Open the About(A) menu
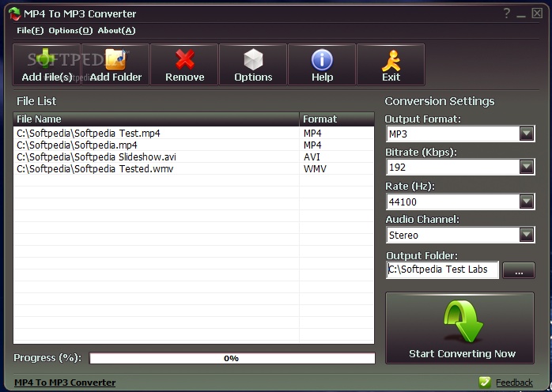Screen dimensions: 552x392 coord(116,31)
